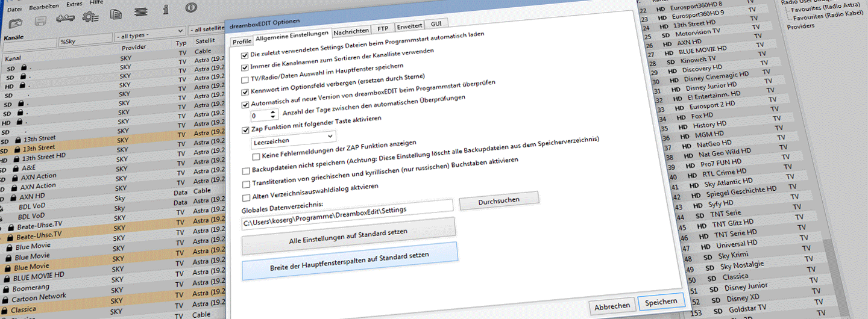Click the save floppy disk icon

[x=41, y=20]
